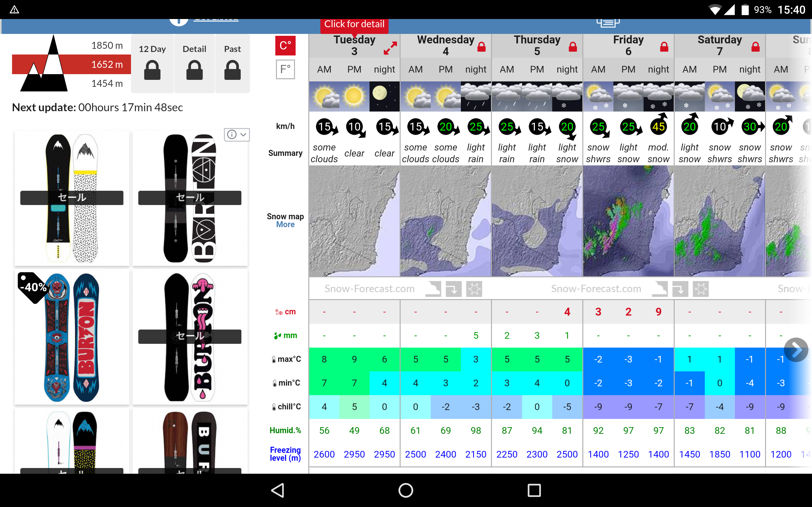
Task: Open the Detail forecast tab
Action: (x=194, y=64)
